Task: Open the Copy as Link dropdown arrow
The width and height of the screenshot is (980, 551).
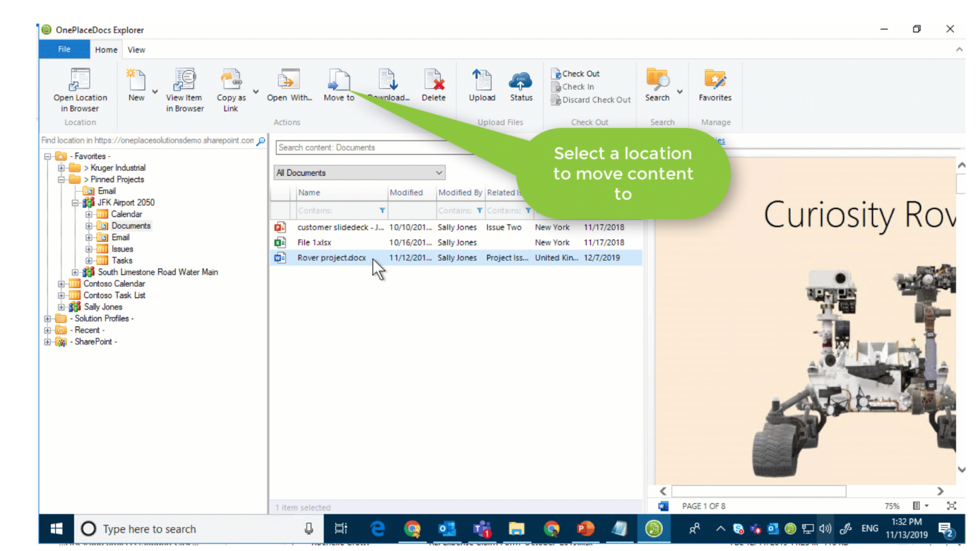Action: click(256, 92)
